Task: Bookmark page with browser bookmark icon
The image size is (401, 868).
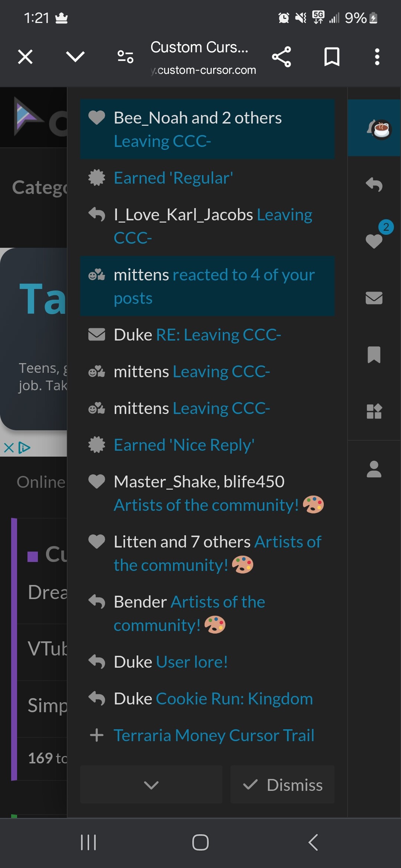Action: tap(332, 57)
